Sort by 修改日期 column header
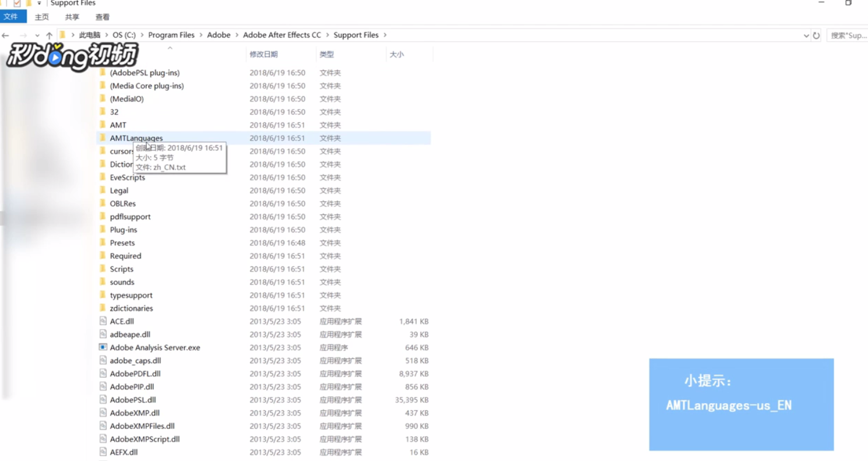The width and height of the screenshot is (868, 461). click(263, 54)
